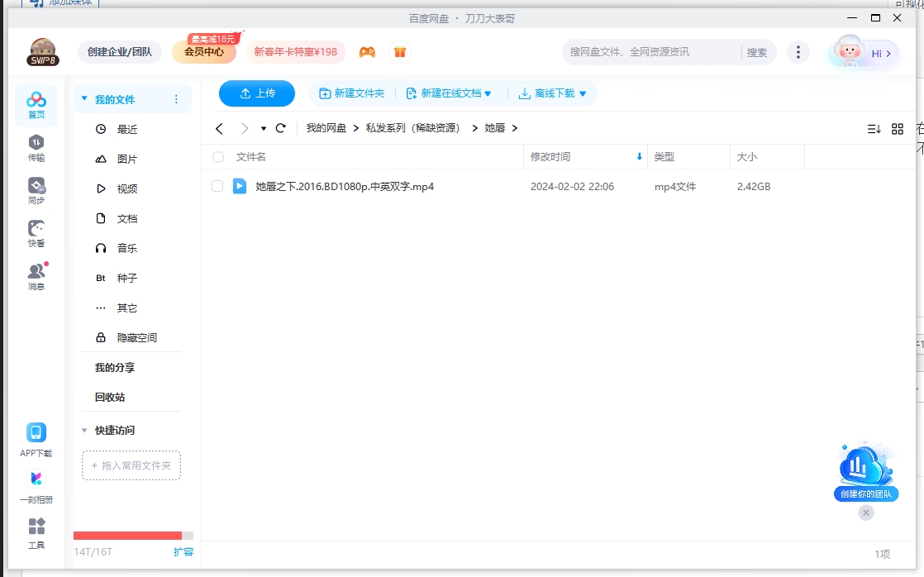This screenshot has width=924, height=577.
Task: Click the APP下载 icon
Action: pyautogui.click(x=36, y=434)
